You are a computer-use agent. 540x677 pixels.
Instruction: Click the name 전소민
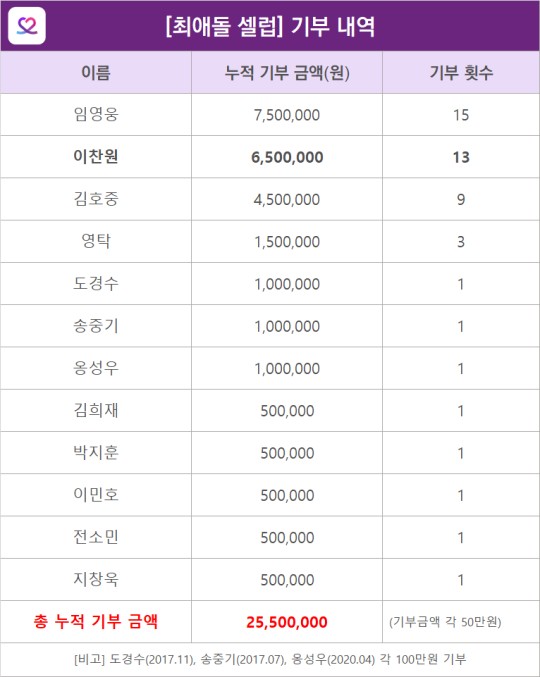(96, 537)
